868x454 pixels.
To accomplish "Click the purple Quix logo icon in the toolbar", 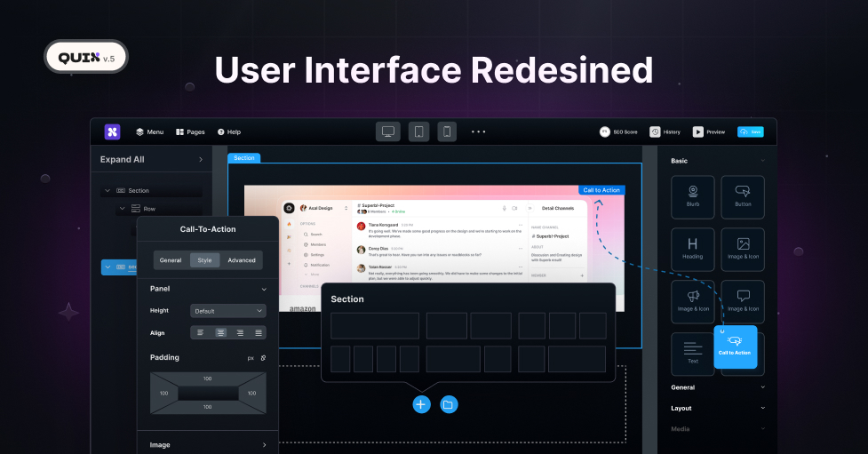I will [x=112, y=131].
